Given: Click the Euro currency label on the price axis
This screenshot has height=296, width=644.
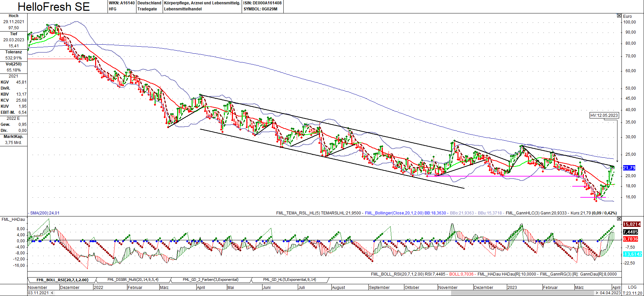Looking at the screenshot, I should point(628,16).
